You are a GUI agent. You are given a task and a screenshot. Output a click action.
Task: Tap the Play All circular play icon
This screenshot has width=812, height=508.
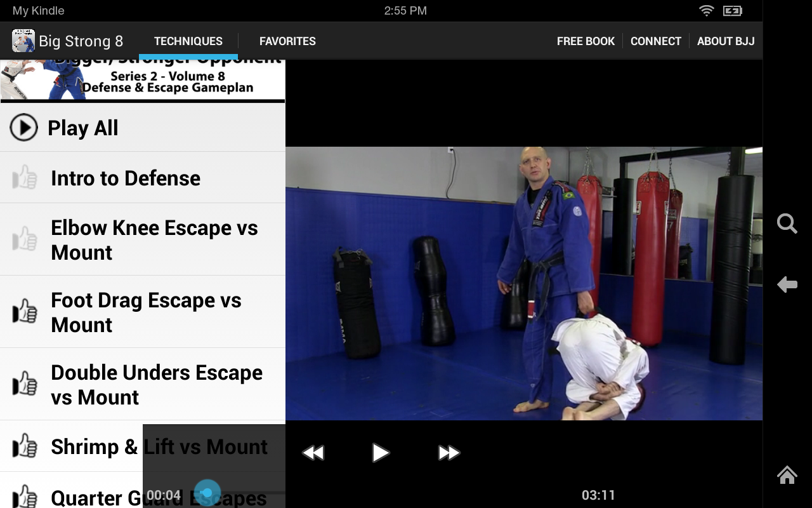tap(24, 126)
